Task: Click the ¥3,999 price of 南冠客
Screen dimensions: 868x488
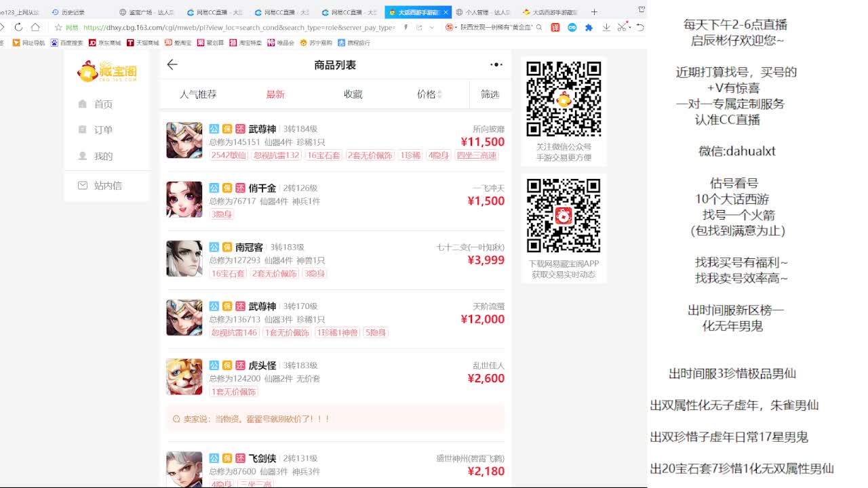Action: (x=486, y=260)
